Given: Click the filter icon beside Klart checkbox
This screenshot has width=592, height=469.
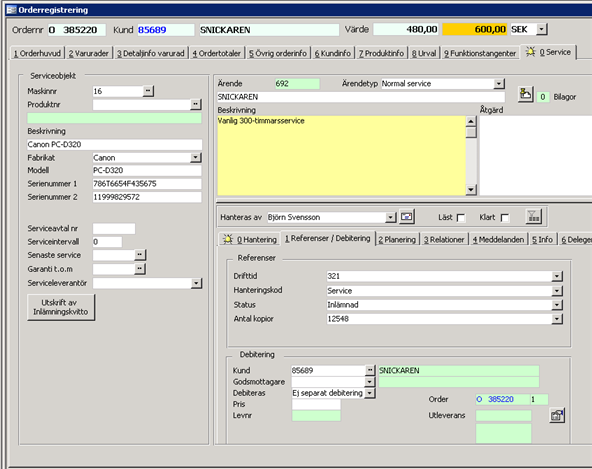Looking at the screenshot, I should point(533,216).
